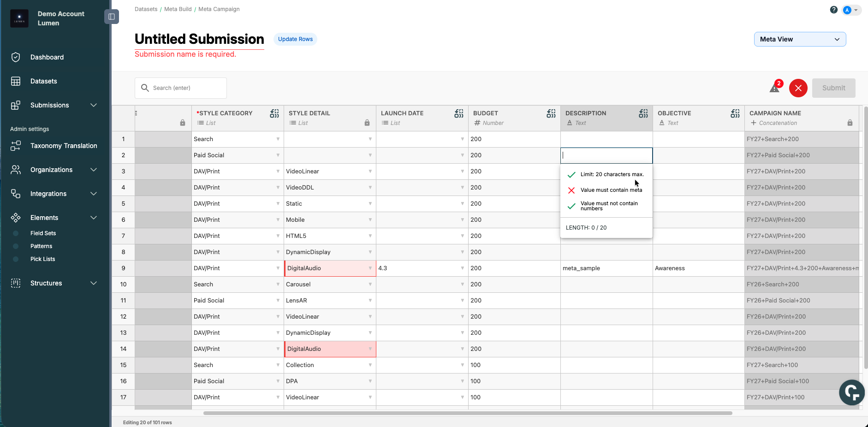
Task: Go to Dashboard in sidebar
Action: pos(47,57)
